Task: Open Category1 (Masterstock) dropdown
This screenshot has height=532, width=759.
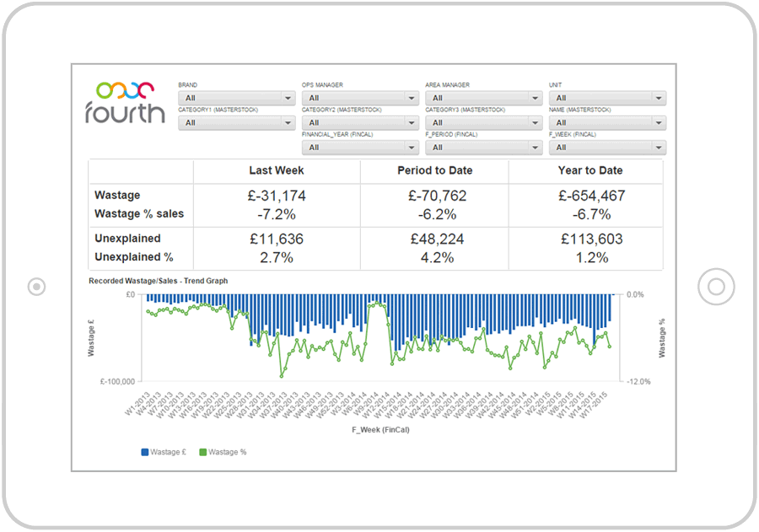Action: click(236, 123)
